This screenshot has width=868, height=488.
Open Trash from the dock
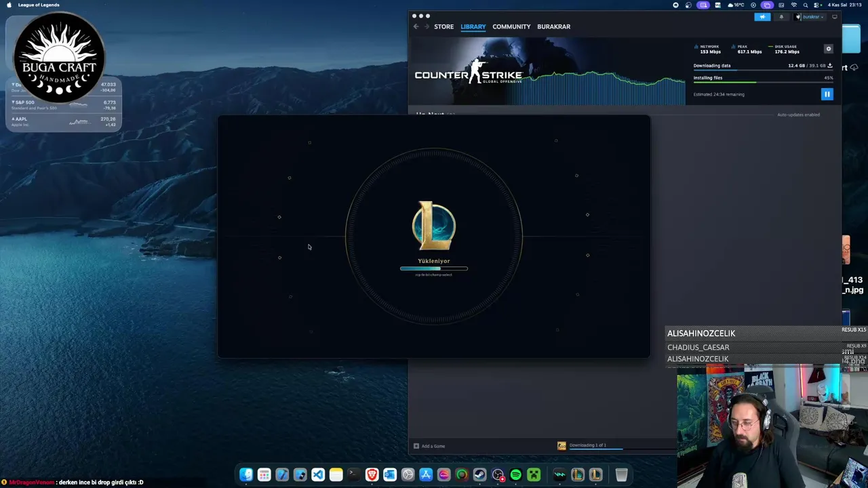pyautogui.click(x=621, y=474)
